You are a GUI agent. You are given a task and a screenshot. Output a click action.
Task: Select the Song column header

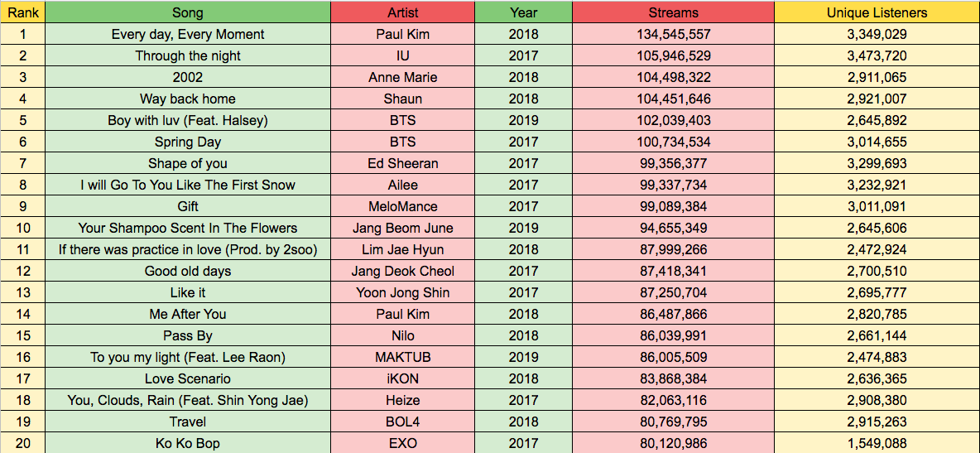[188, 12]
